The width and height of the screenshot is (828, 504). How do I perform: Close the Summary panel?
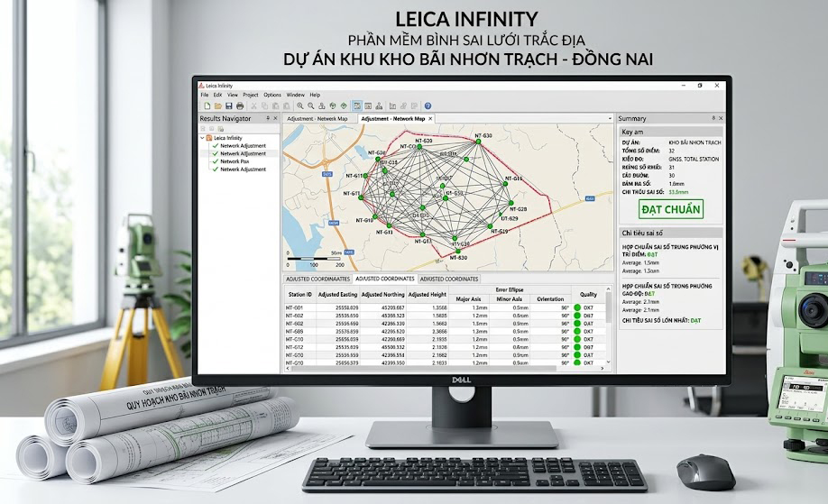tap(721, 118)
